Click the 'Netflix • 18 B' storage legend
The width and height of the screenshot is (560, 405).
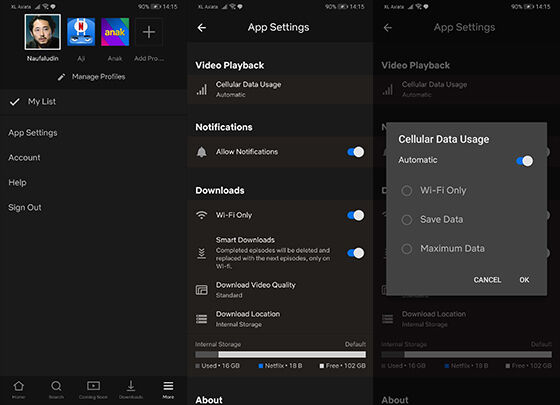coord(280,366)
